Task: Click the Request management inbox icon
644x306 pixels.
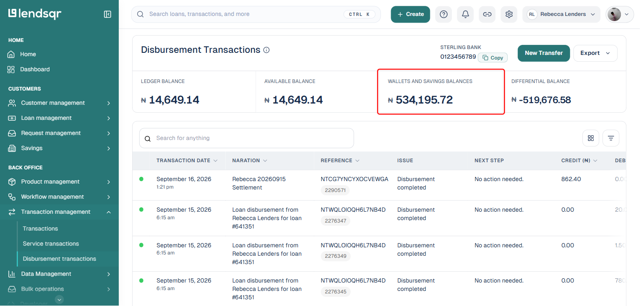Action: pyautogui.click(x=12, y=133)
